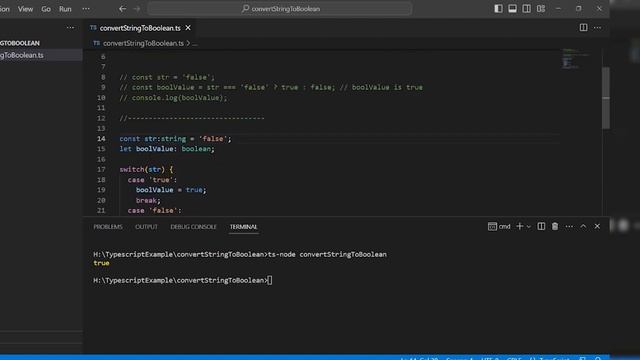
Task: Go back with the left arrow
Action: tap(122, 9)
